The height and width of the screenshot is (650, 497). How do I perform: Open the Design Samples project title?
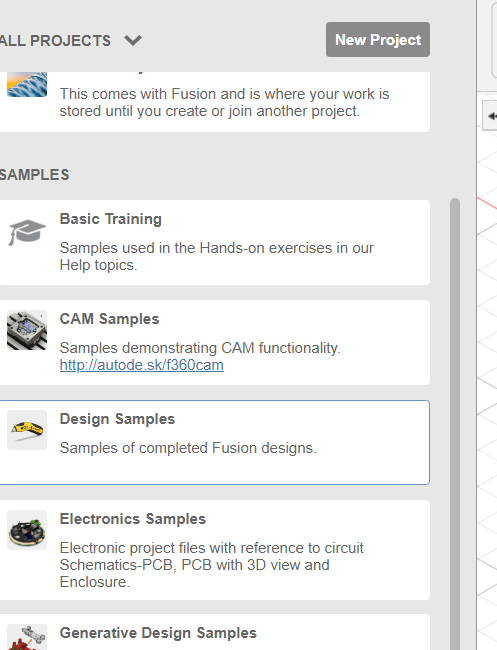(x=117, y=419)
